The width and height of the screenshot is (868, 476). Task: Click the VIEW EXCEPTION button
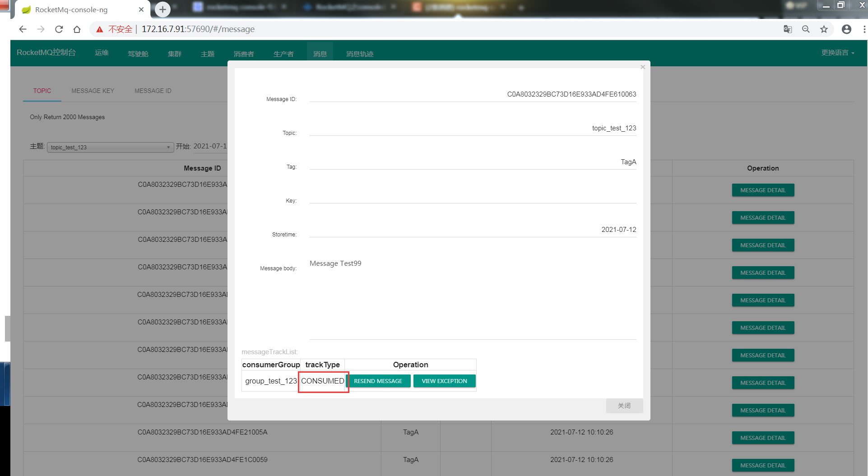pos(444,381)
